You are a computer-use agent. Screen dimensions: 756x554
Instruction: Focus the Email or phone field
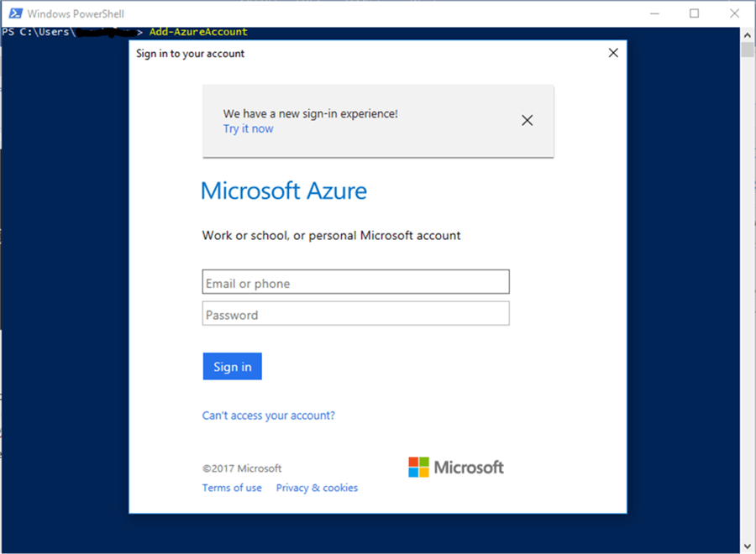(x=356, y=282)
